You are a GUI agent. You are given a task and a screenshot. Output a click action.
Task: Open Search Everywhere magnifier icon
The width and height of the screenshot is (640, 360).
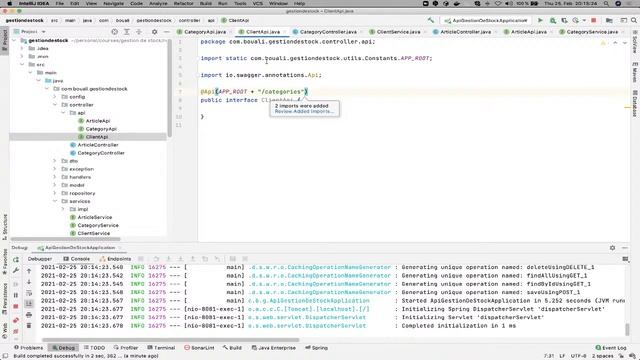pos(634,20)
